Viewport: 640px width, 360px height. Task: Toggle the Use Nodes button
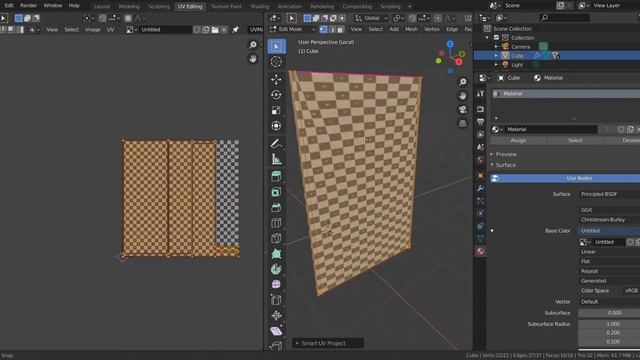[x=565, y=178]
